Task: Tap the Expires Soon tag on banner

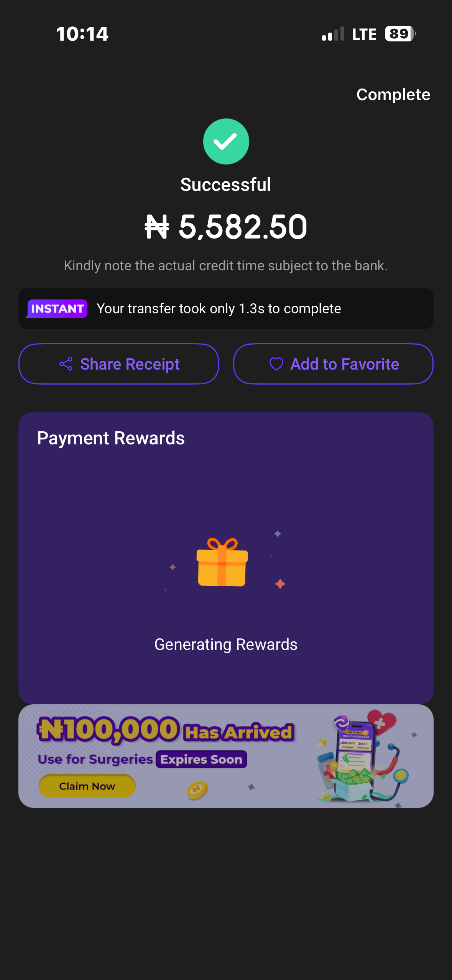Action: click(x=201, y=759)
